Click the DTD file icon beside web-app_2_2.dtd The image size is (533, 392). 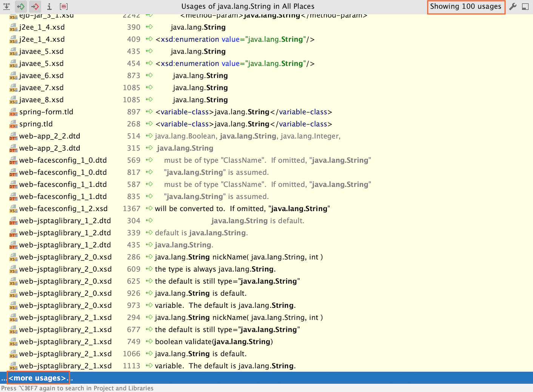pyautogui.click(x=13, y=136)
